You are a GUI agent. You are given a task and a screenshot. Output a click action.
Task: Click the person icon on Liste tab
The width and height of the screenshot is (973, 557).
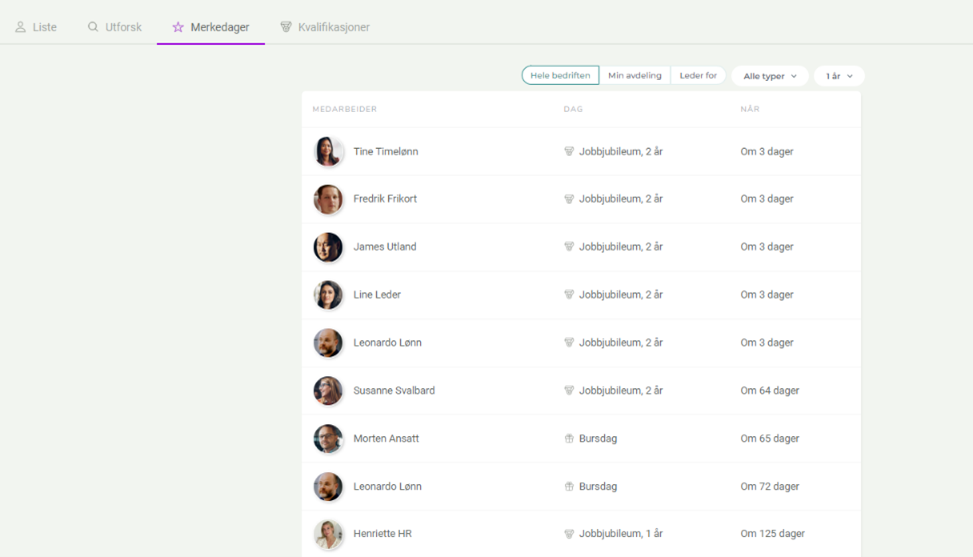point(20,27)
